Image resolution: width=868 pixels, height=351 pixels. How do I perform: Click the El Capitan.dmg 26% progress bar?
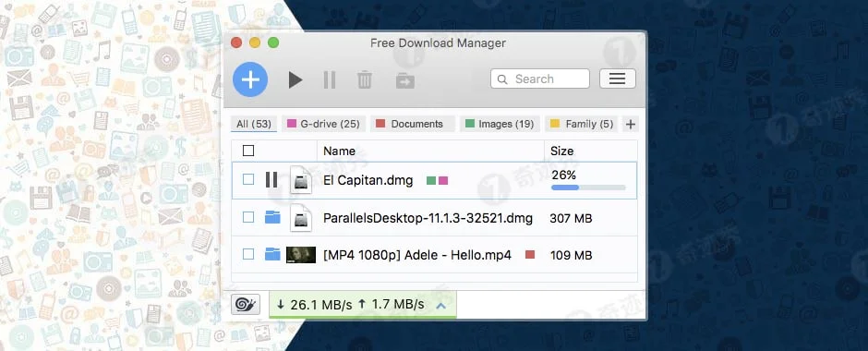(x=588, y=188)
